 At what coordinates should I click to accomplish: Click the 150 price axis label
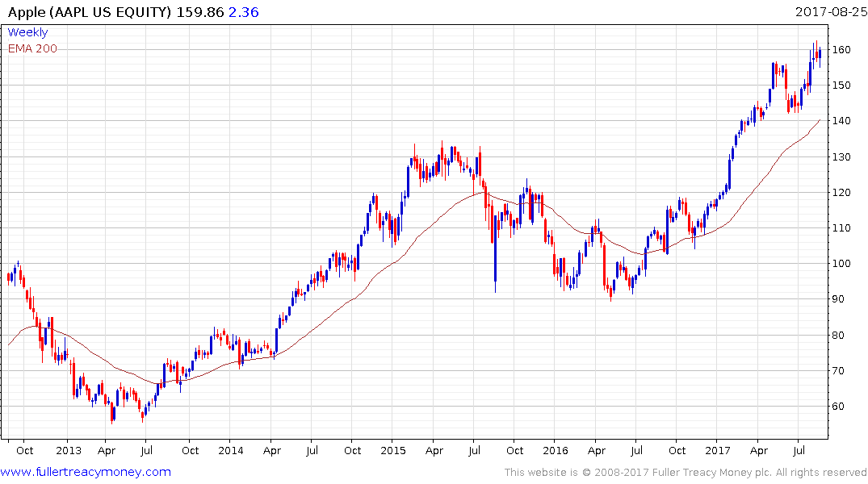[x=841, y=86]
